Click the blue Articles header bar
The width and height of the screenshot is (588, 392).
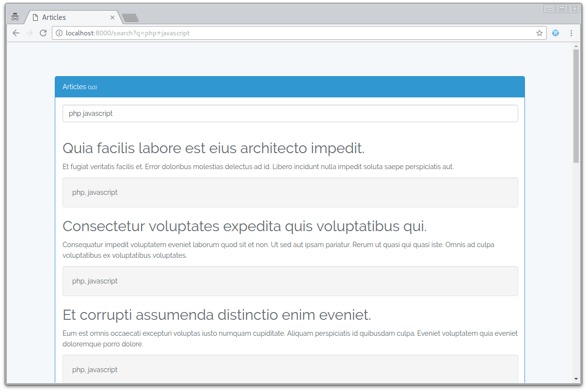pos(290,87)
